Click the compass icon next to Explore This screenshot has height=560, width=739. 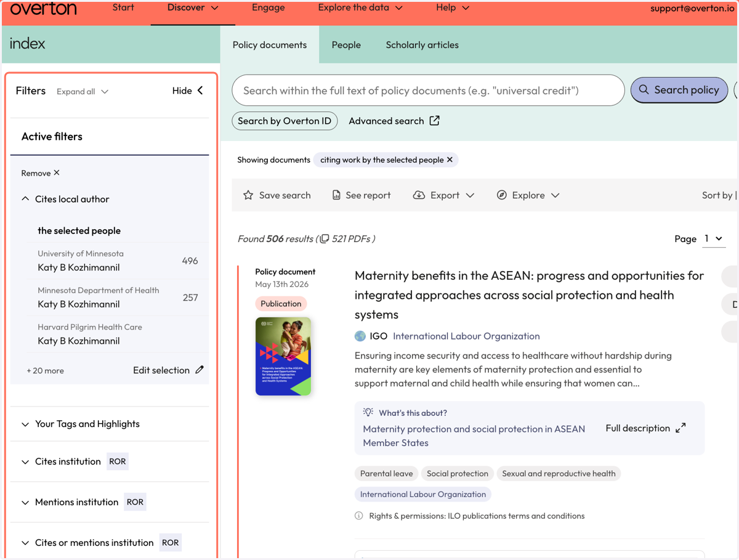pyautogui.click(x=502, y=195)
